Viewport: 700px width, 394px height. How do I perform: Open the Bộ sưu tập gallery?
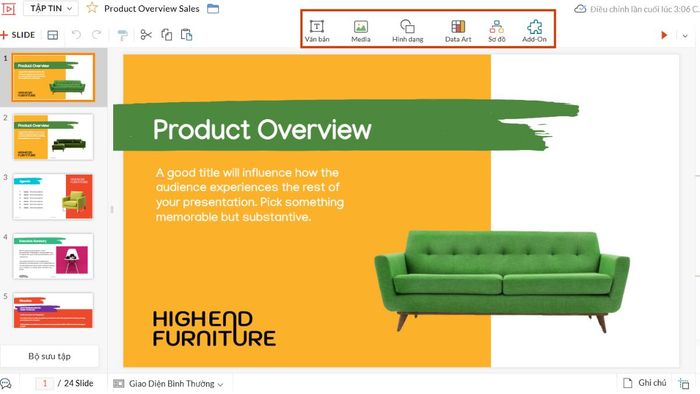(49, 356)
